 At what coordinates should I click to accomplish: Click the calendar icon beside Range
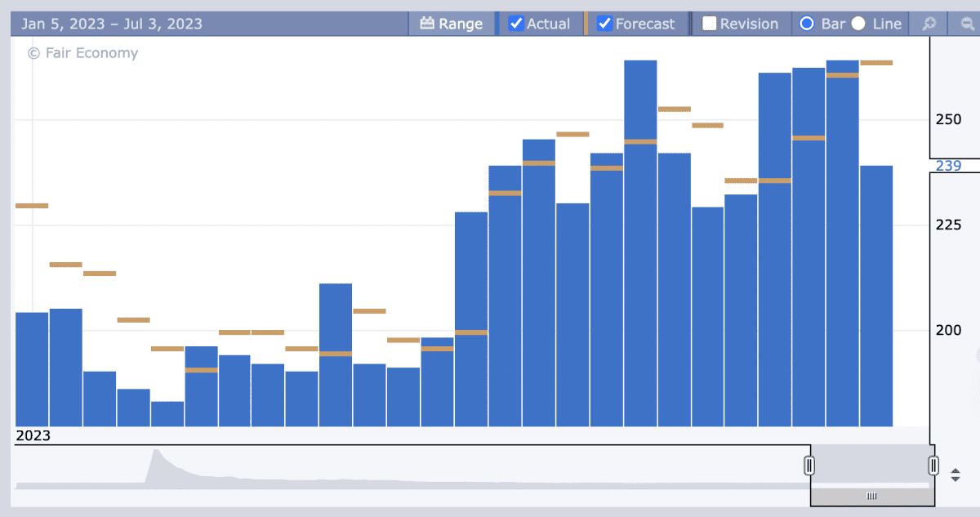(x=427, y=24)
